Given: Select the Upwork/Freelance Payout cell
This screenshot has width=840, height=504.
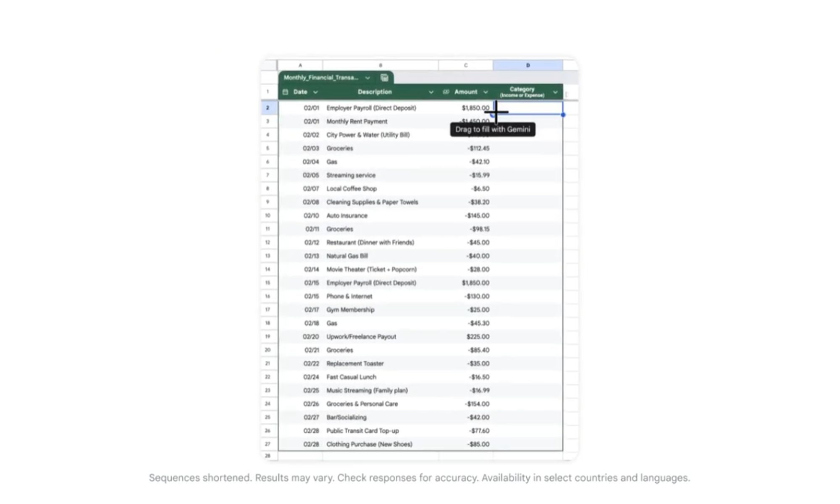Looking at the screenshot, I should (362, 336).
